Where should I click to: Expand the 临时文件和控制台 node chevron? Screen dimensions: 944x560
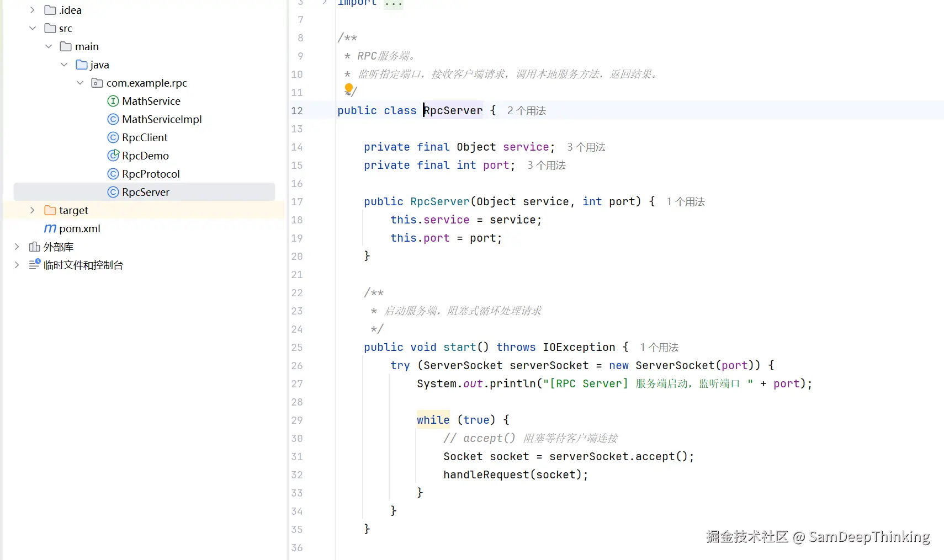click(x=17, y=265)
